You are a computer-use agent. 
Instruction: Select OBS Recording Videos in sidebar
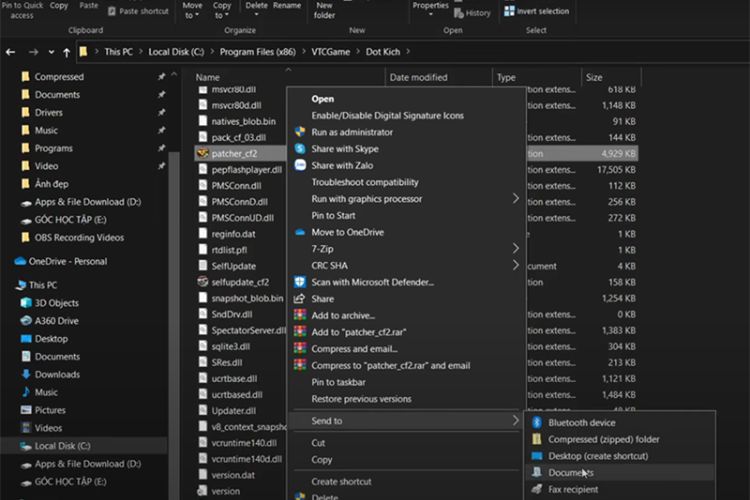coord(79,237)
